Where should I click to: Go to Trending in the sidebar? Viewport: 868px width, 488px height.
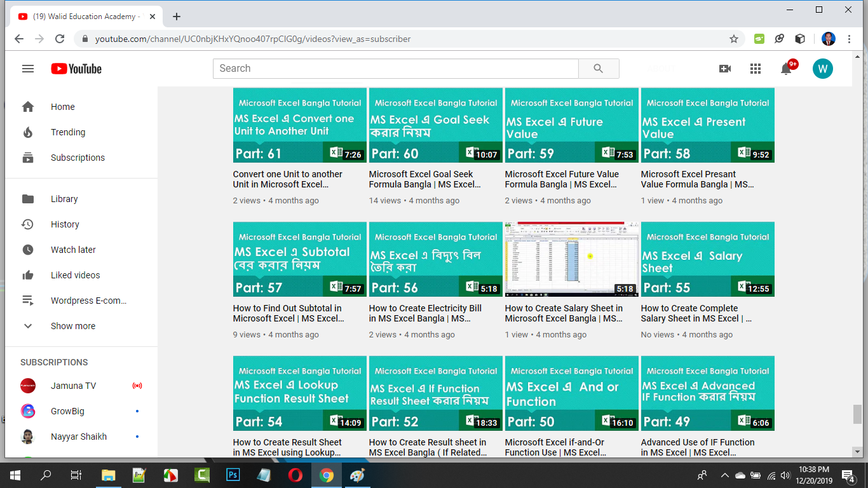pyautogui.click(x=68, y=132)
